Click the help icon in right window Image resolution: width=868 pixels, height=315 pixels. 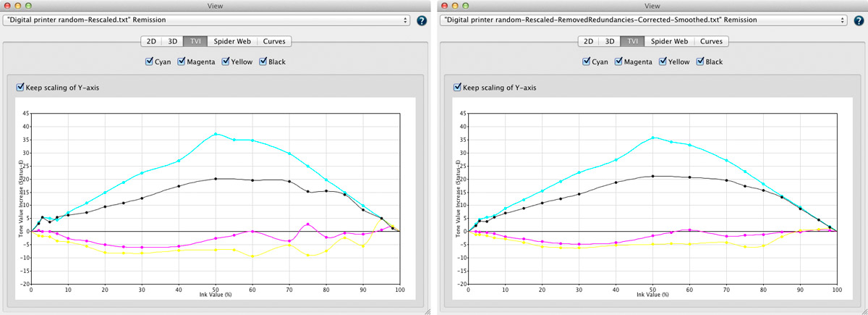click(x=857, y=20)
